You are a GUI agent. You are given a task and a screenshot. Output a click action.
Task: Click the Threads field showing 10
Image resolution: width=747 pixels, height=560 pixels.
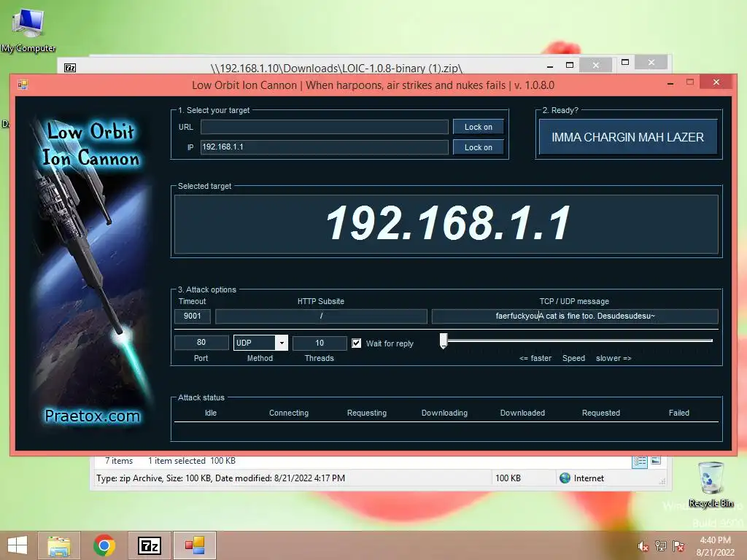320,343
